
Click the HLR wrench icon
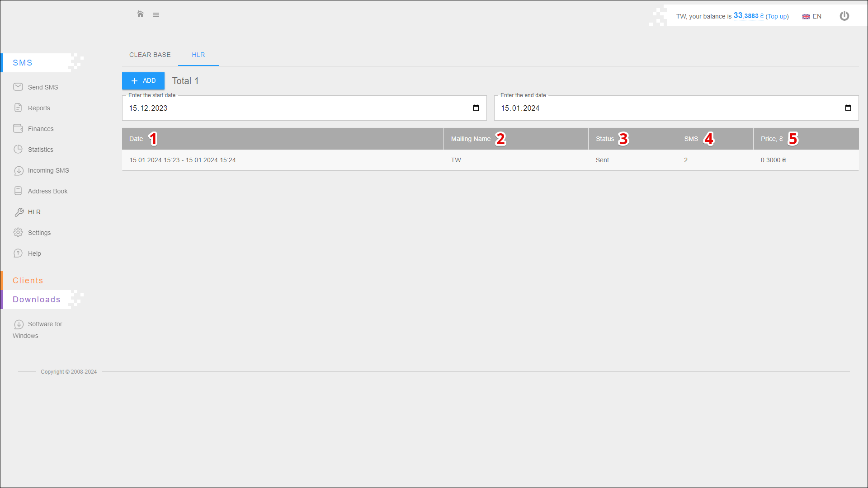pyautogui.click(x=19, y=212)
